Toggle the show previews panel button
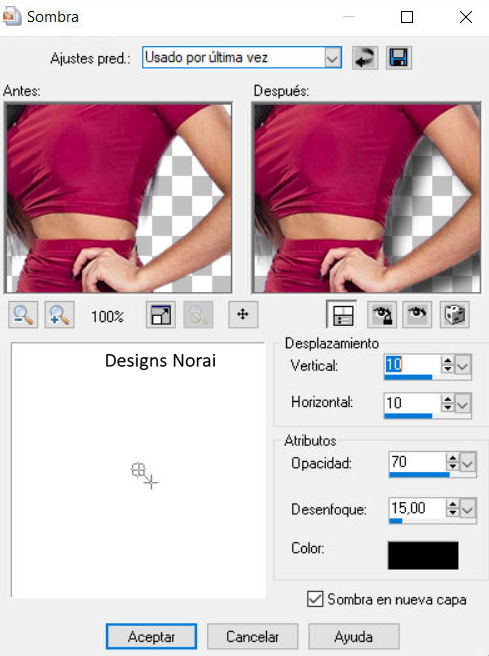The width and height of the screenshot is (489, 656). tap(342, 315)
